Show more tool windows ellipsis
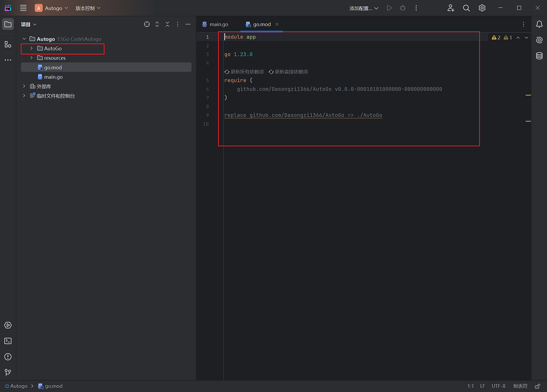 pyautogui.click(x=8, y=60)
